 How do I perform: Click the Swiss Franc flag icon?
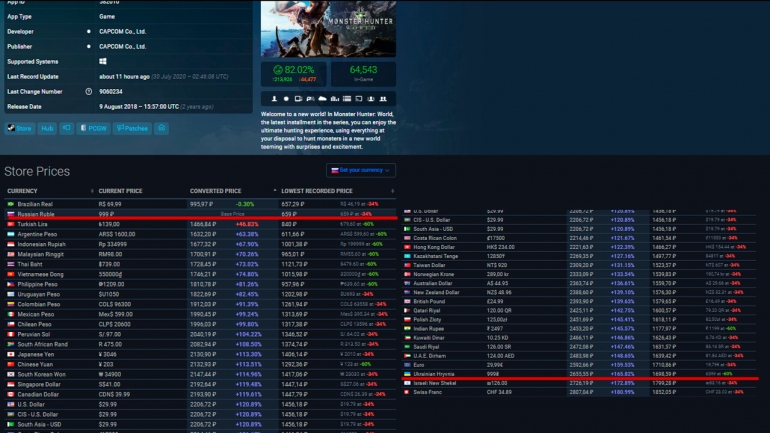(407, 392)
